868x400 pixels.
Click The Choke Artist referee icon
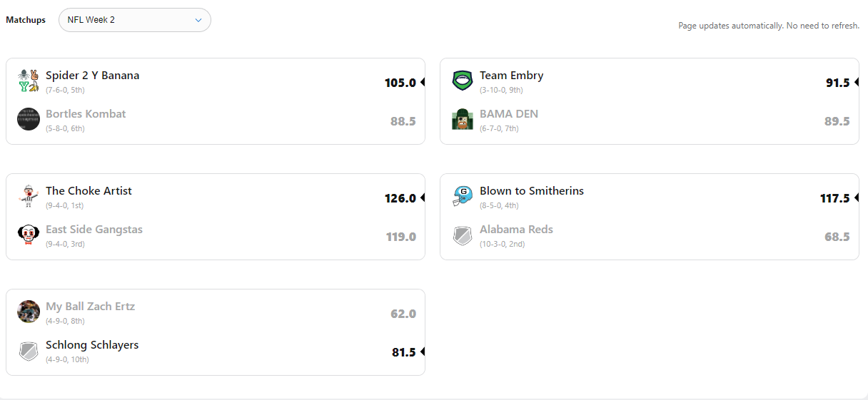coord(29,196)
